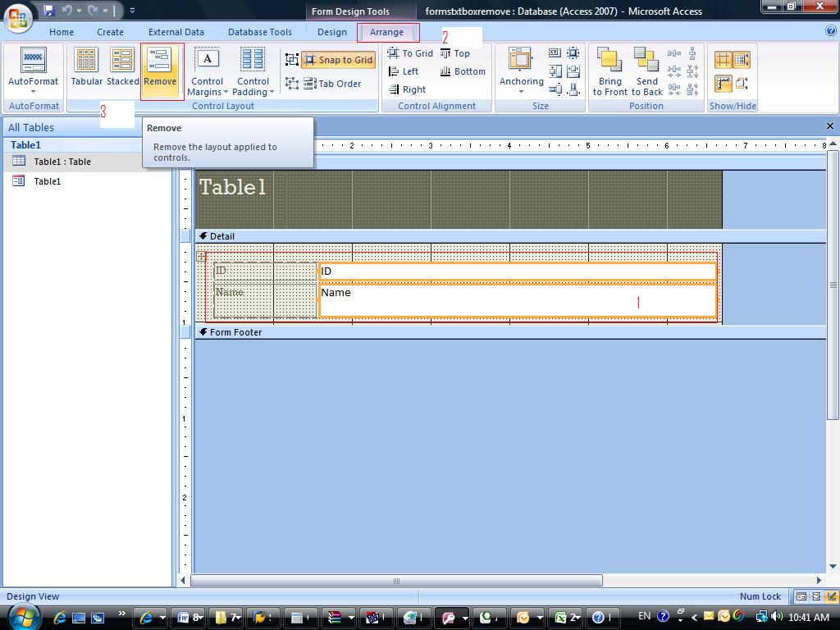The width and height of the screenshot is (840, 630).
Task: Open Microsoft Access Help question mark
Action: 831,31
